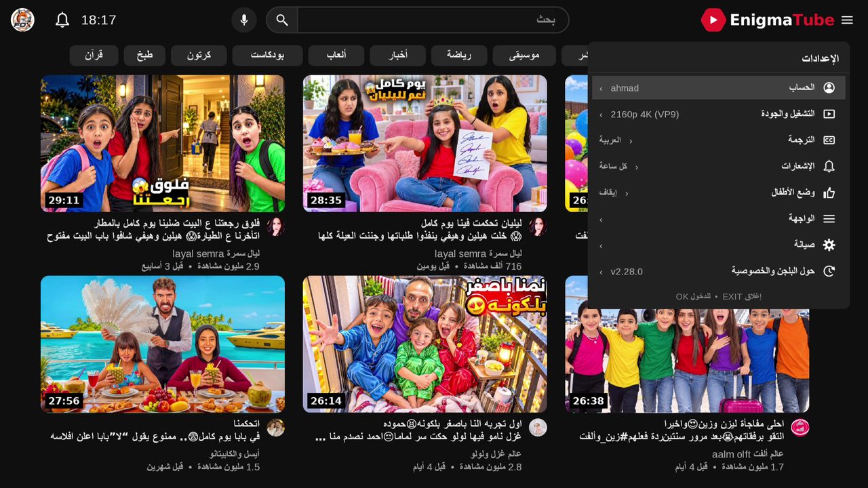The width and height of the screenshot is (868, 488).
Task: Click the about plugin history icon
Action: (x=829, y=271)
